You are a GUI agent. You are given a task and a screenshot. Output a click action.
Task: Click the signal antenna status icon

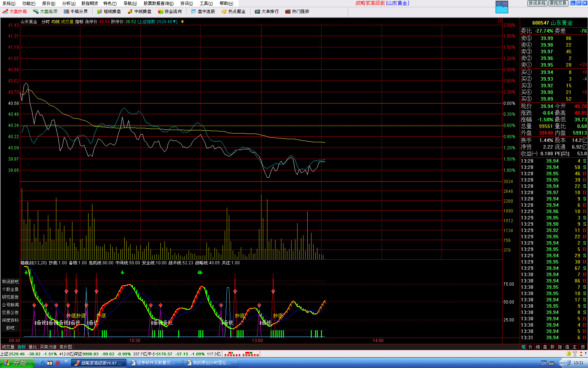pyautogui.click(x=575, y=354)
